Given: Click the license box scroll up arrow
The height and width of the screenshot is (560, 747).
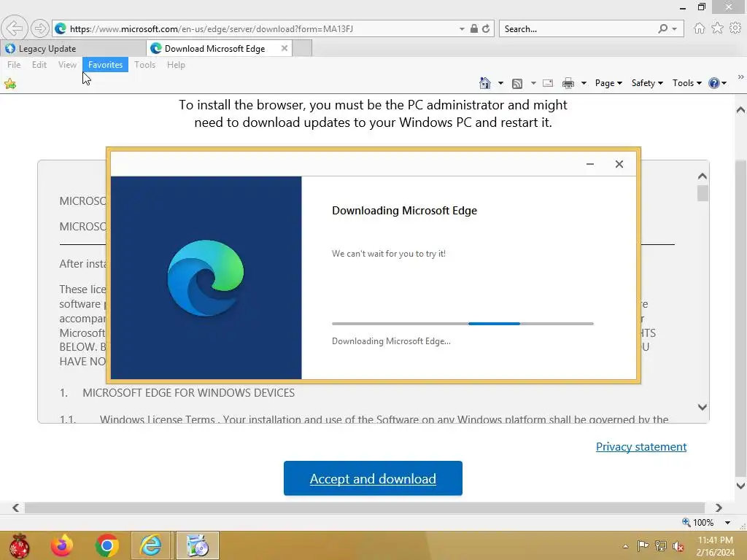Looking at the screenshot, I should pos(703,176).
